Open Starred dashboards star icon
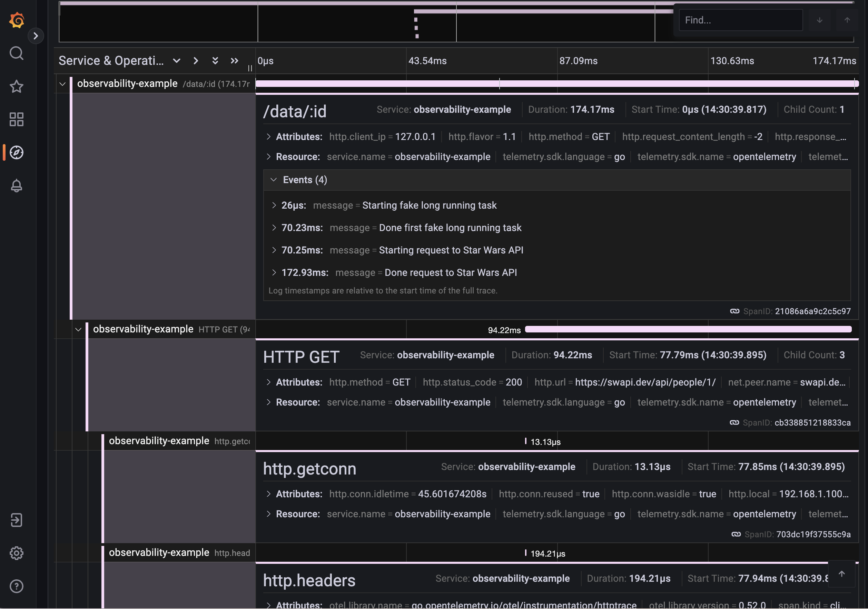The image size is (868, 609). click(x=17, y=87)
